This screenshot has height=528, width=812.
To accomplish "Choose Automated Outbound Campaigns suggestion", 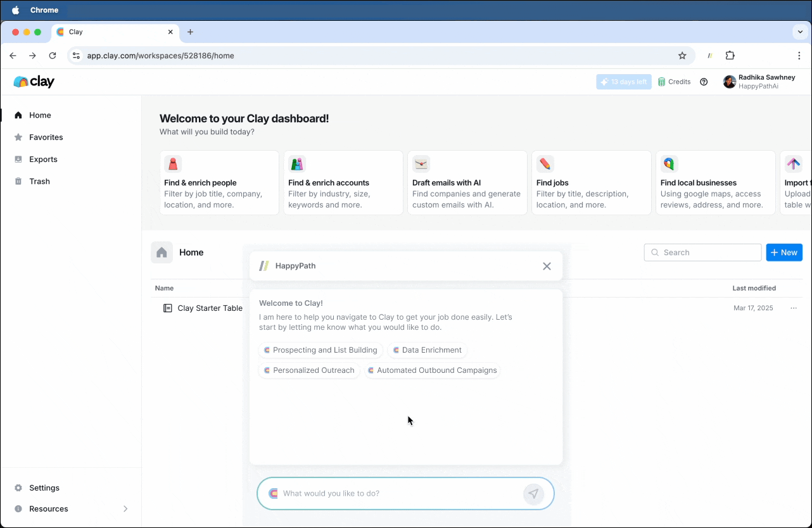I will (433, 370).
